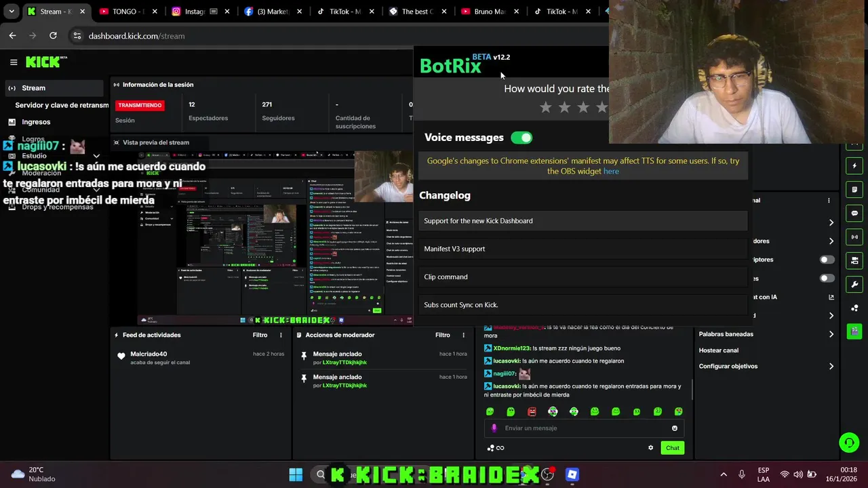
Task: Select the last emote in the chat emote row
Action: [678, 411]
